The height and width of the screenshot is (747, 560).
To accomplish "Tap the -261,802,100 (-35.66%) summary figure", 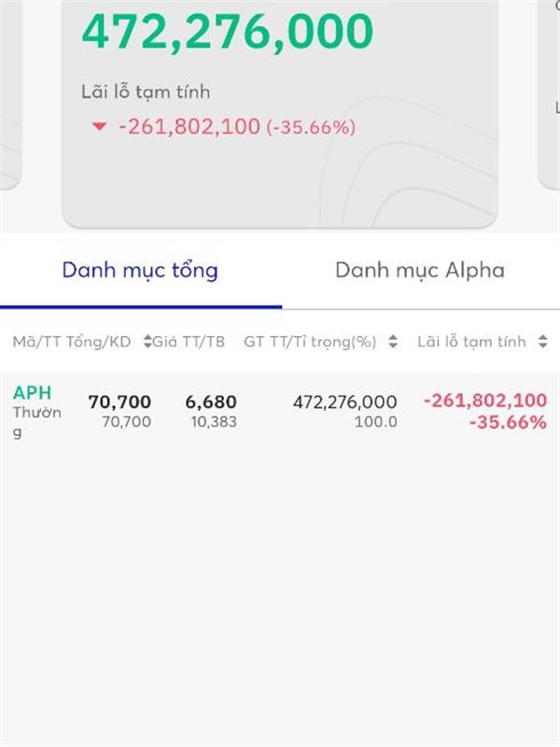I will (x=237, y=127).
